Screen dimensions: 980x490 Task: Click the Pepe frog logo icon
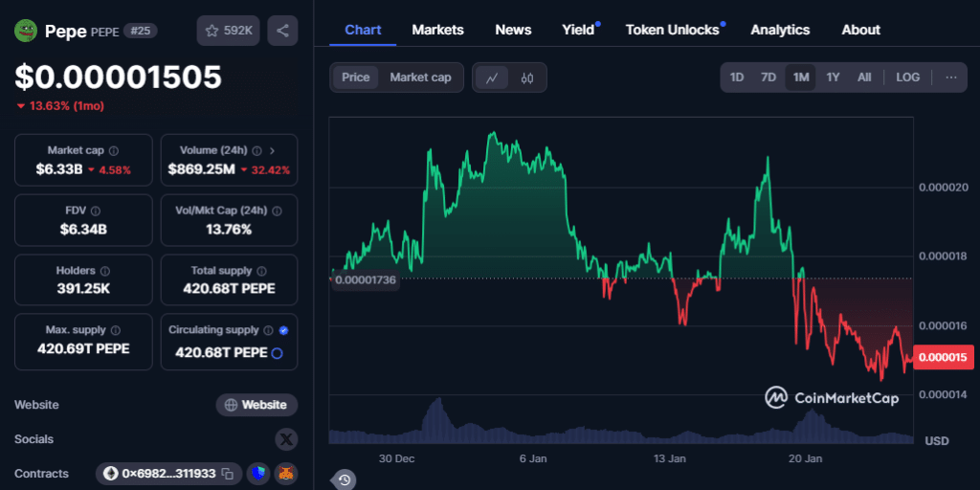pos(26,31)
